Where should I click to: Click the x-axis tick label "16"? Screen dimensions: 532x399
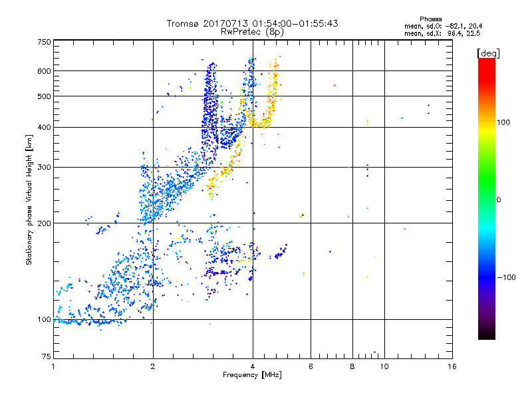coord(452,366)
